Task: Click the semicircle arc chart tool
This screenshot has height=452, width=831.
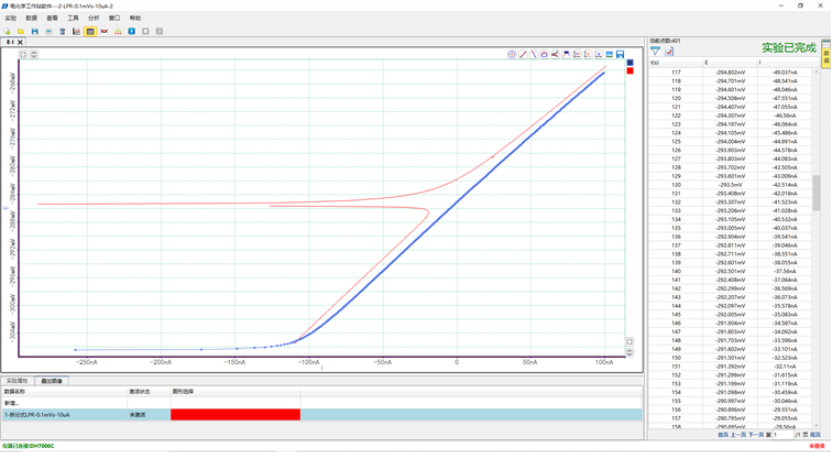Action: (544, 54)
